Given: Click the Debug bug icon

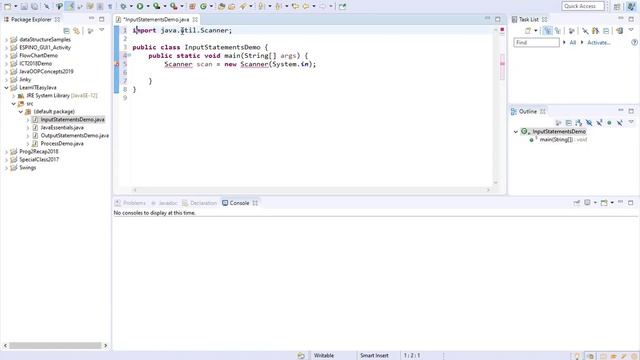Looking at the screenshot, I should point(123,6).
